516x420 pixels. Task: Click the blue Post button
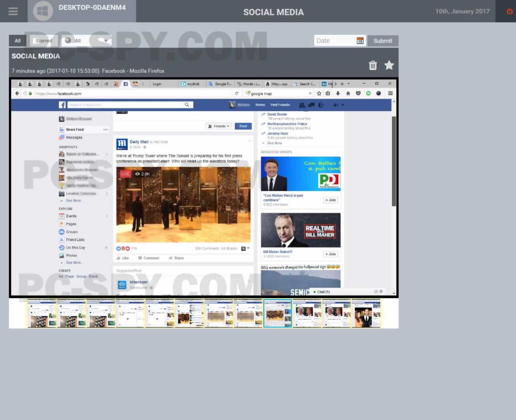tap(243, 126)
